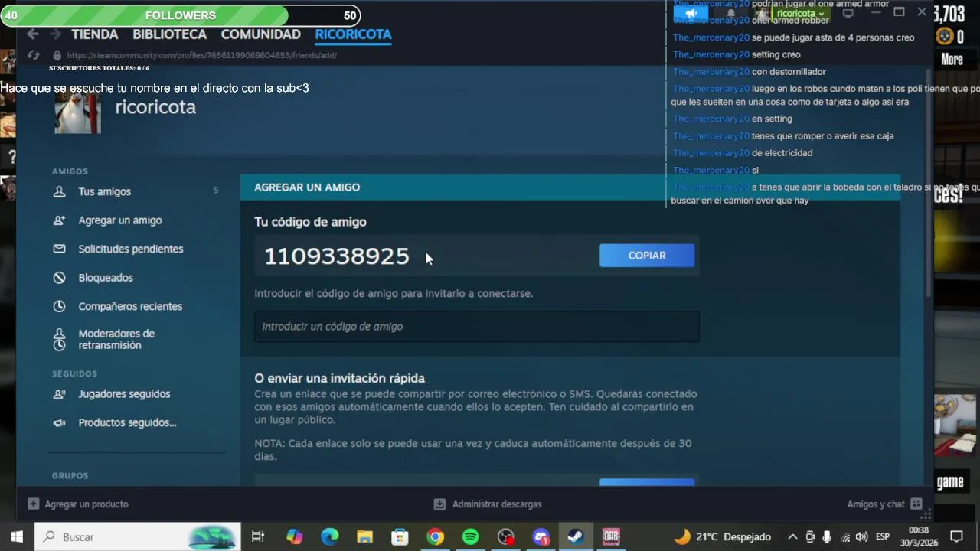Switch to Steam on the taskbar

(576, 537)
